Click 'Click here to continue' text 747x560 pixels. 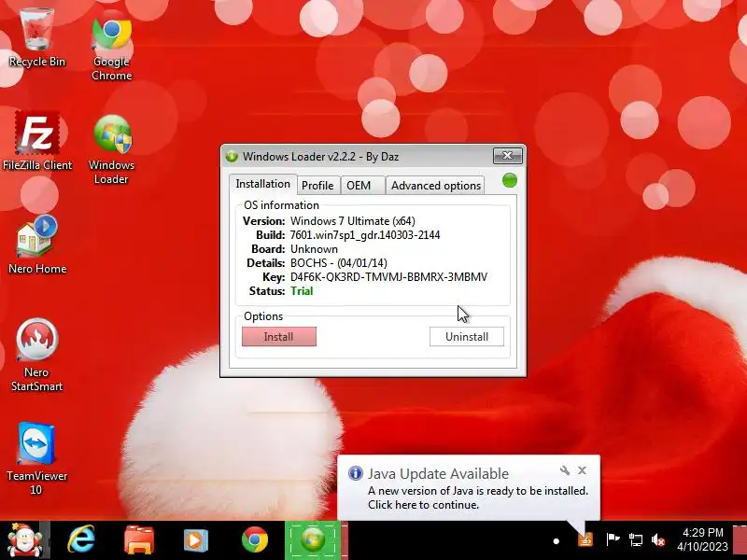pyautogui.click(x=424, y=505)
